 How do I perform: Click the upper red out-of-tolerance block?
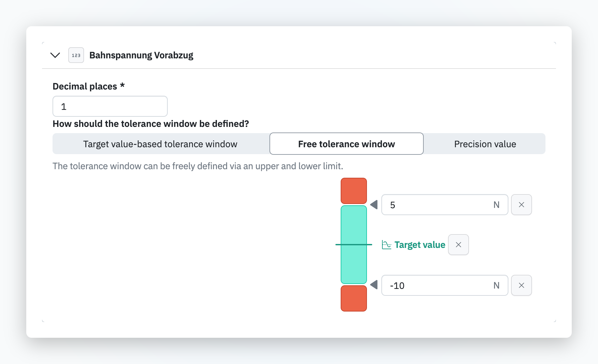point(354,191)
